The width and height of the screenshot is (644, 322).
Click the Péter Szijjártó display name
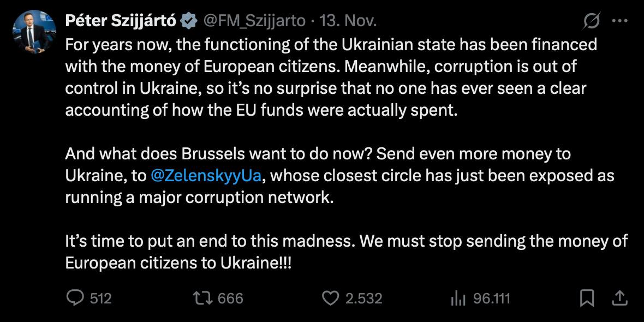[121, 21]
